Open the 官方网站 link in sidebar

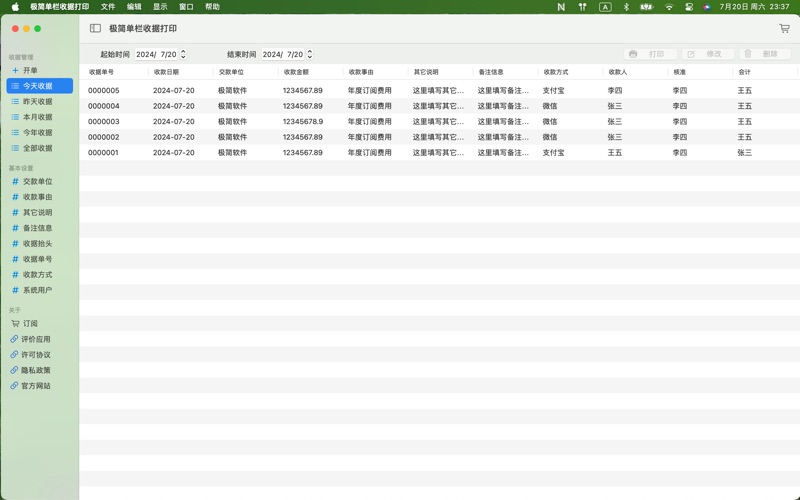(x=36, y=386)
